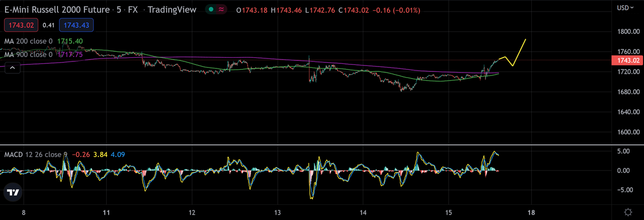Click date label 14 on time axis
Image resolution: width=644 pixels, height=220 pixels.
[364, 212]
